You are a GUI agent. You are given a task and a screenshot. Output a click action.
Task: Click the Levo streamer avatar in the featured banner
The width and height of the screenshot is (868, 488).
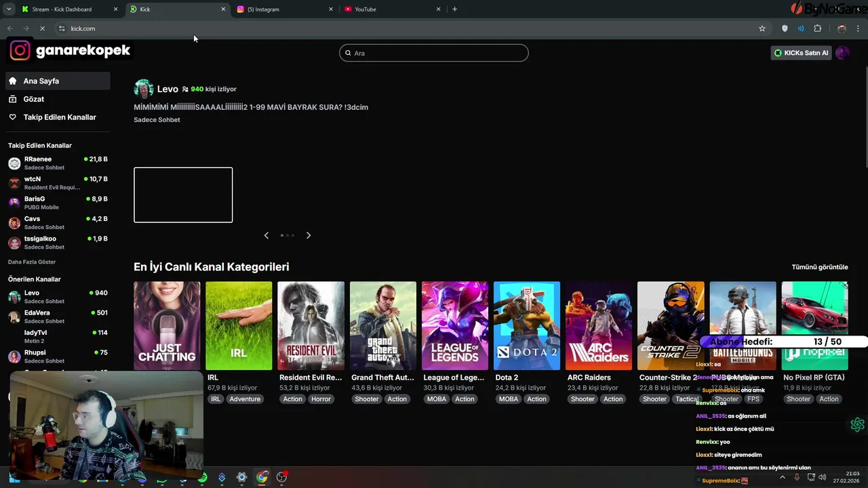click(x=143, y=89)
